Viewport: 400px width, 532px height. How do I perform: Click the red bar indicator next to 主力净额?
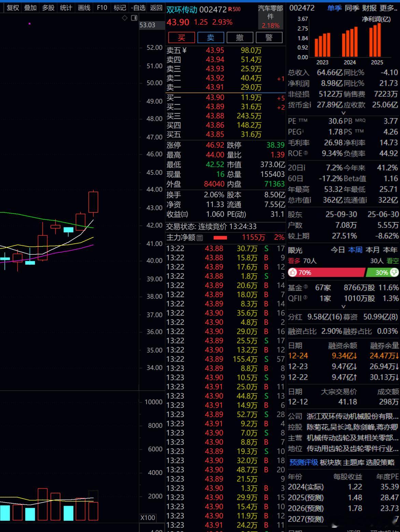(220, 237)
